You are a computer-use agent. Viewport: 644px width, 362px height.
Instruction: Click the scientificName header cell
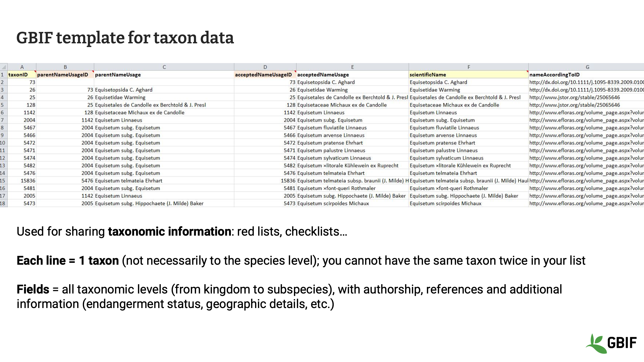pyautogui.click(x=468, y=74)
